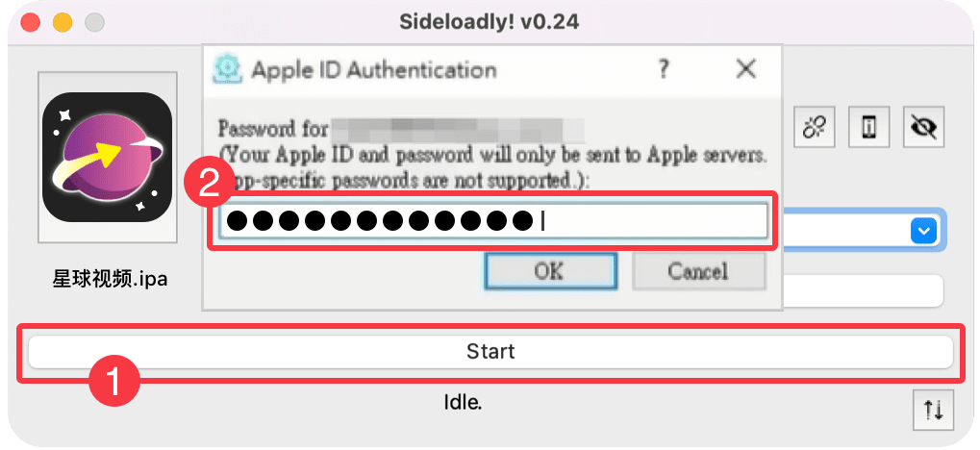Click the planet IPA app icon thumbnail

107,157
